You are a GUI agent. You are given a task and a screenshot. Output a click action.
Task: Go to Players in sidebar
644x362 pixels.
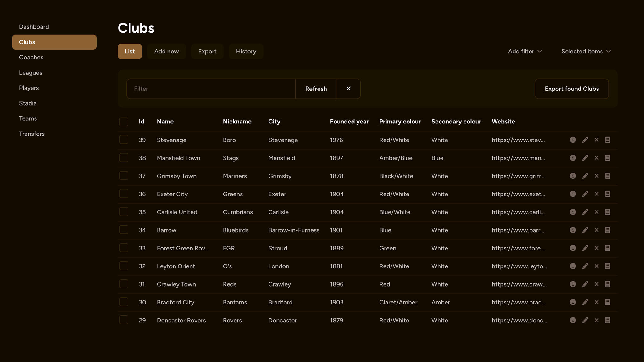pos(29,88)
